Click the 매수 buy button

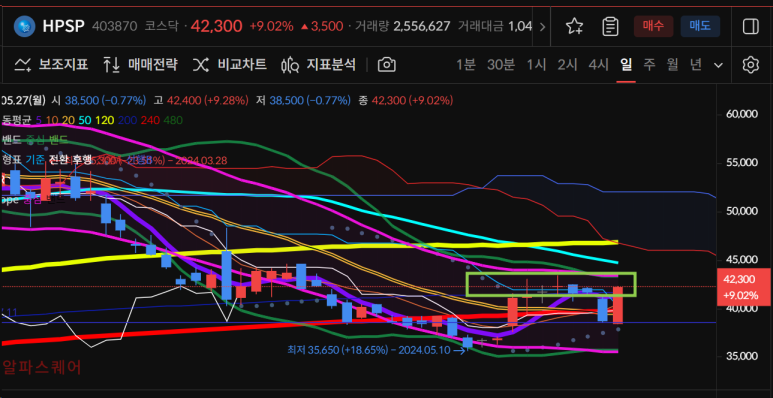653,26
